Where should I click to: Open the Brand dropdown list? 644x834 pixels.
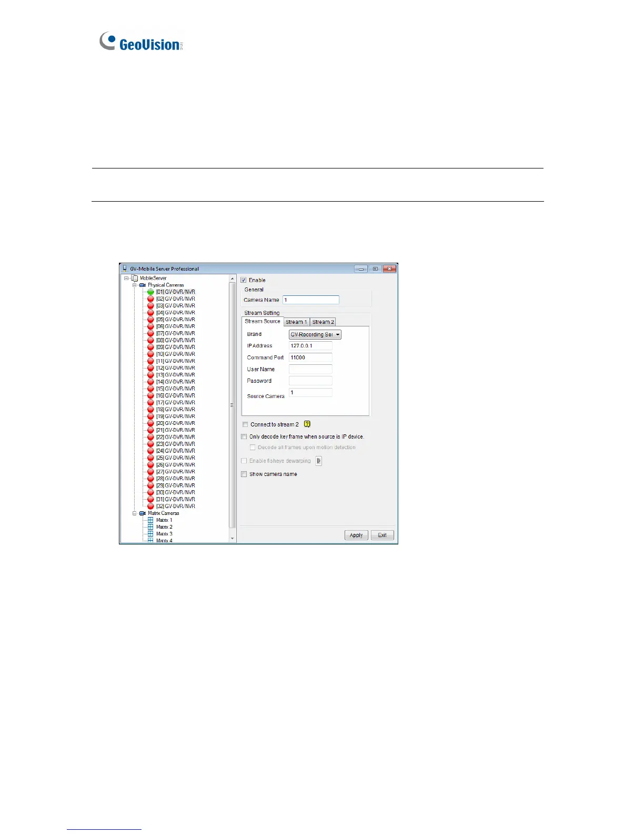(315, 335)
